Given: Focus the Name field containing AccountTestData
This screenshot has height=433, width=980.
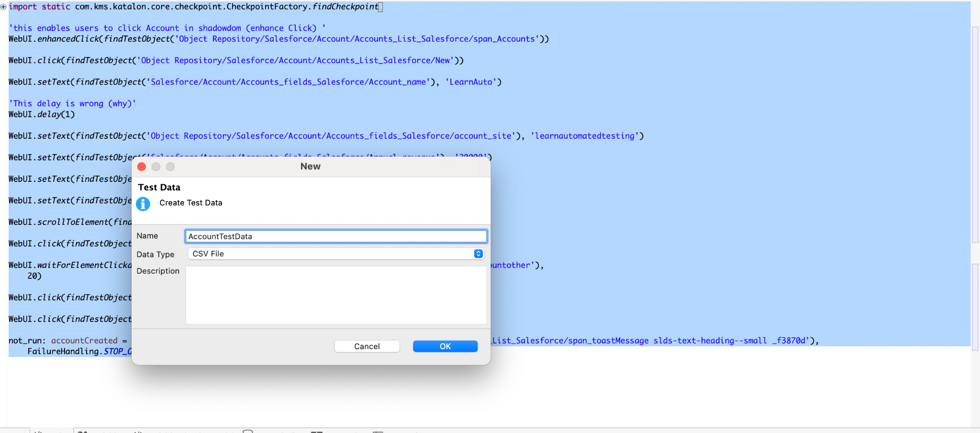Looking at the screenshot, I should [335, 236].
